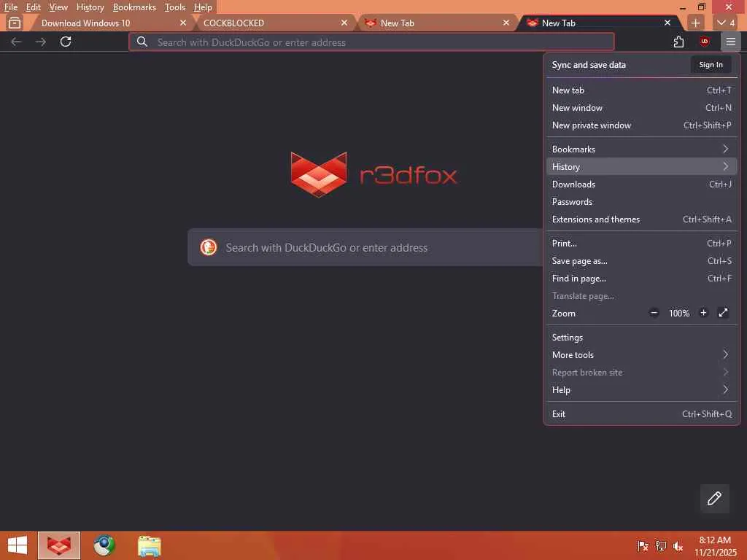
Task: Select New tab menu item
Action: point(642,90)
